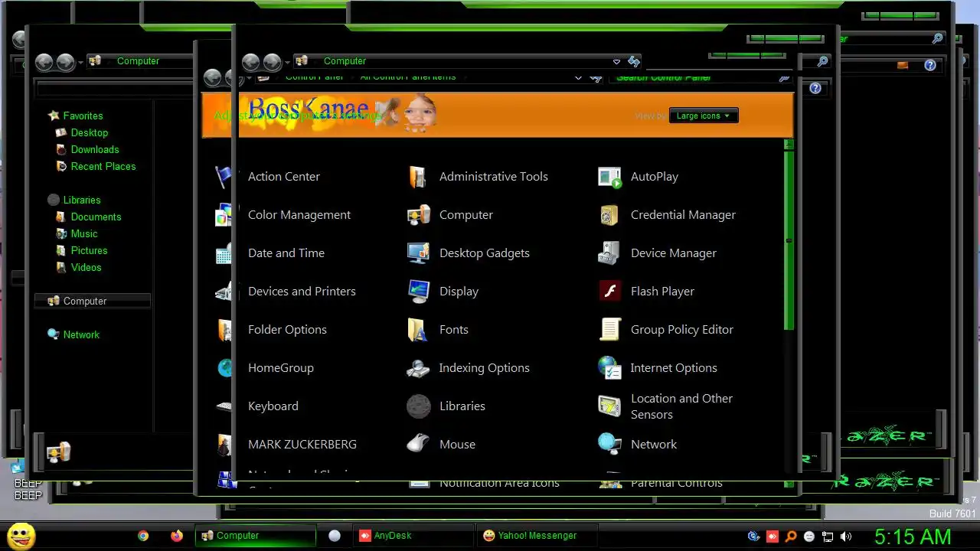980x551 pixels.
Task: Launch Firefox from the taskbar
Action: pos(177,536)
